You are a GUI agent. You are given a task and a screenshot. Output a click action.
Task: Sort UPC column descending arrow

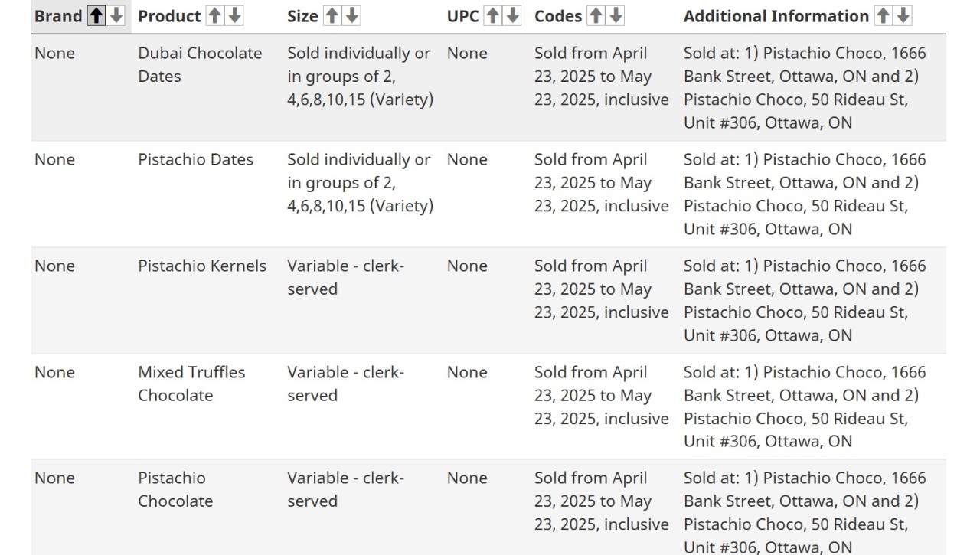click(512, 16)
